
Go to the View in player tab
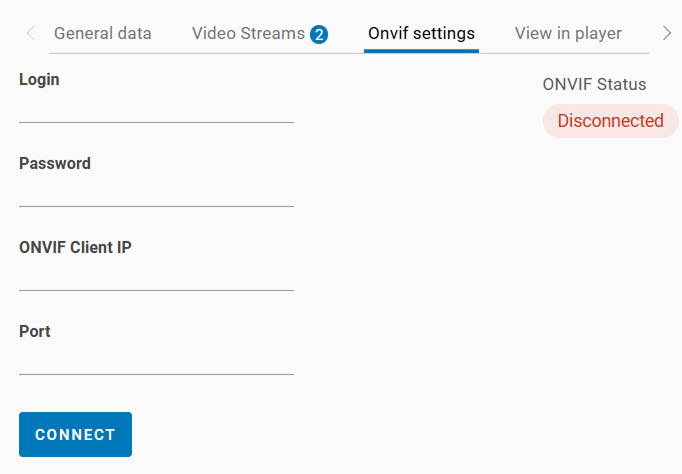pos(568,34)
